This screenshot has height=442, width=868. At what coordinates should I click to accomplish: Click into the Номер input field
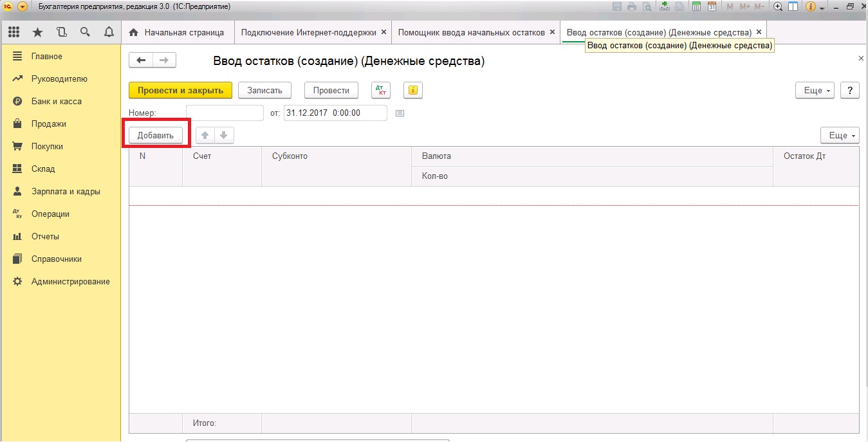pos(225,113)
